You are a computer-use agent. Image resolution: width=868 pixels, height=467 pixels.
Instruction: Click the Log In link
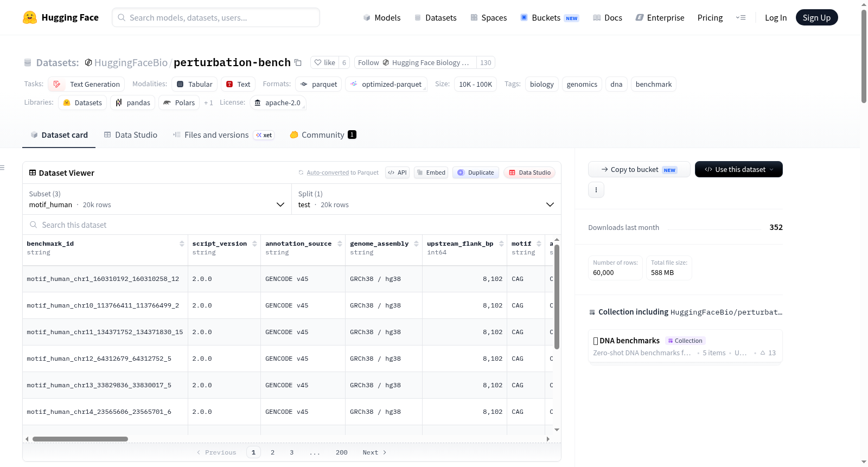click(776, 17)
